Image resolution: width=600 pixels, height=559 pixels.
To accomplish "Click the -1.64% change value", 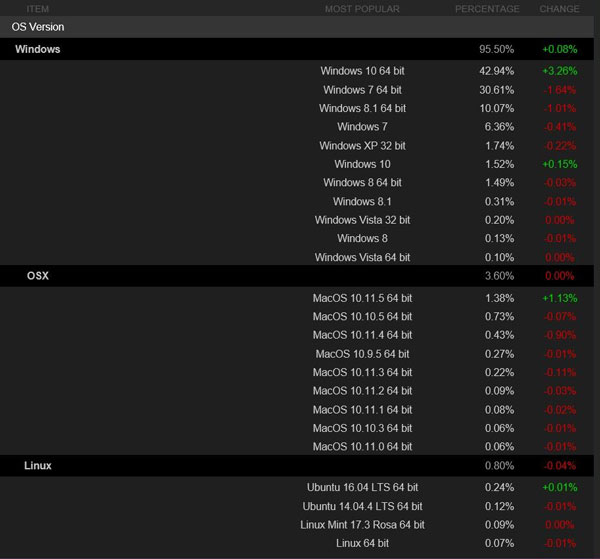I will 559,90.
